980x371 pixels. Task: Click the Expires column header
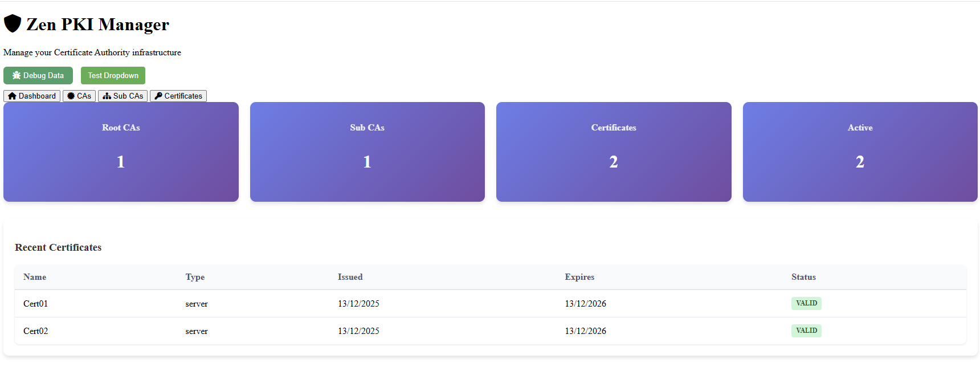579,277
